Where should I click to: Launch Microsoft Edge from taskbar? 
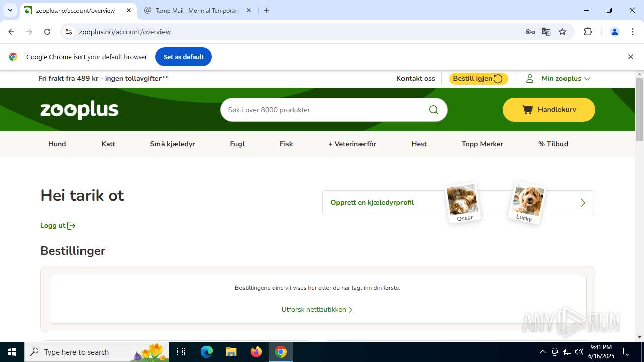(207, 352)
